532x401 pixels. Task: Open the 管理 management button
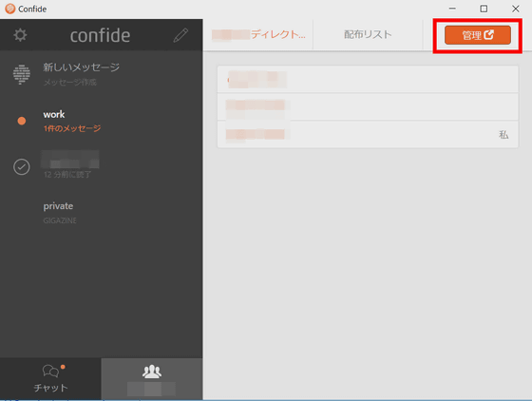coord(478,35)
